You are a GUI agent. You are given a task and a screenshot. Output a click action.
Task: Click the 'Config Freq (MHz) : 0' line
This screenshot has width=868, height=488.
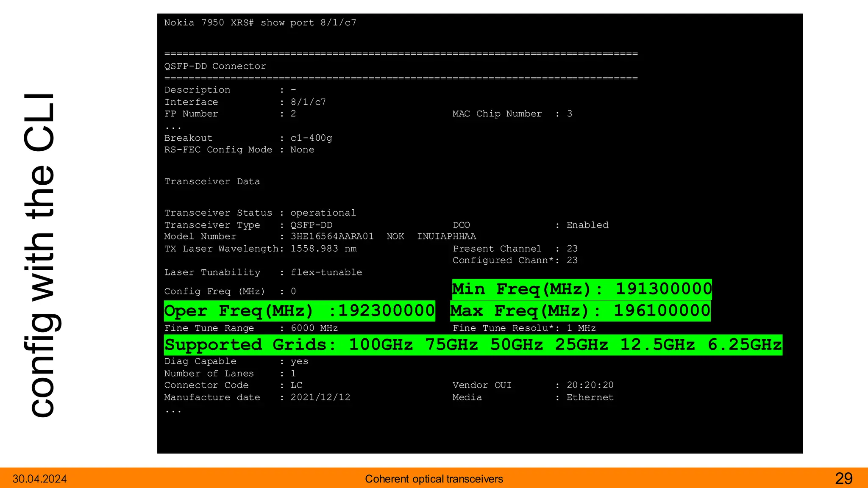tap(230, 292)
